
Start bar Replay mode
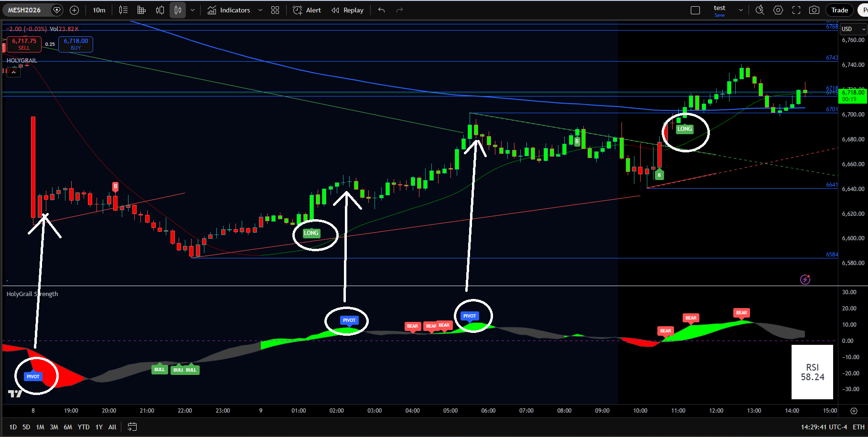(347, 10)
